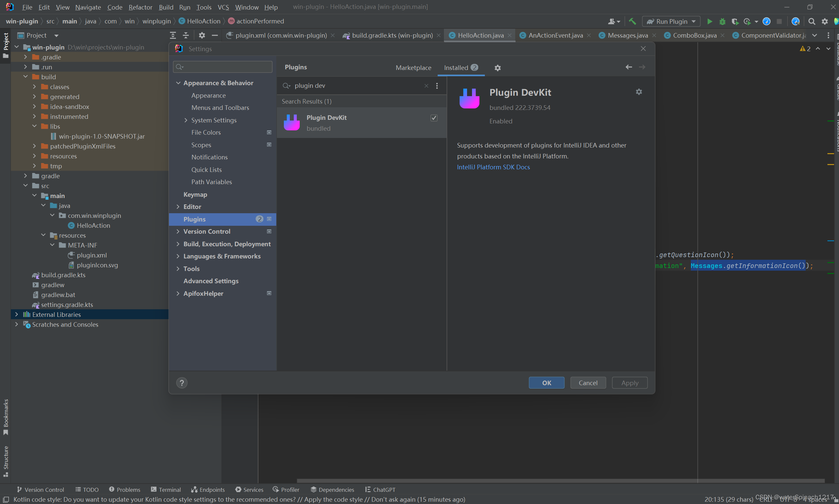Clear the plugin search text

[x=426, y=86]
